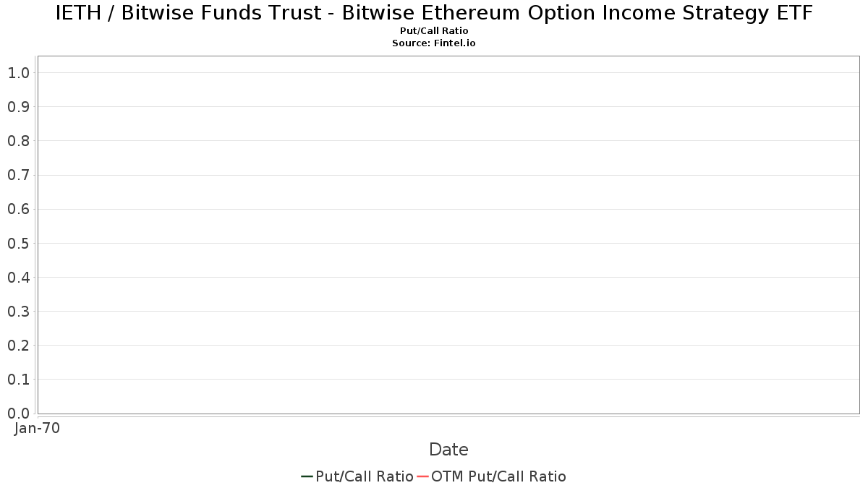Screen dimensions: 868x488
Task: Select the 0.7 y-axis tick label
Action: pyautogui.click(x=18, y=175)
